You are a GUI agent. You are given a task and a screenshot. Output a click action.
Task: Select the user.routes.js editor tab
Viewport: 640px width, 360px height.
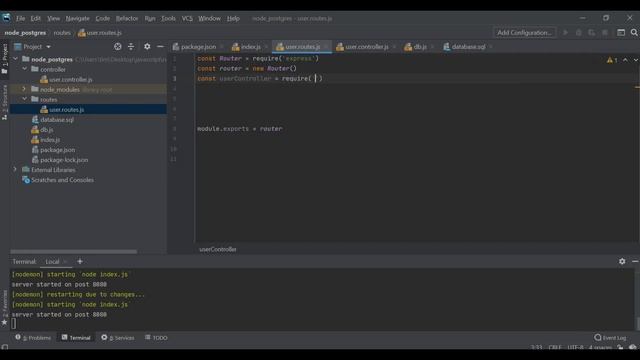pyautogui.click(x=302, y=47)
